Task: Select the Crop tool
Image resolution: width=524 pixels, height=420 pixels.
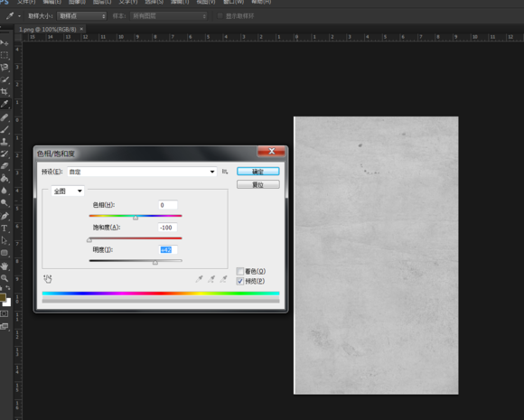Action: [x=5, y=91]
